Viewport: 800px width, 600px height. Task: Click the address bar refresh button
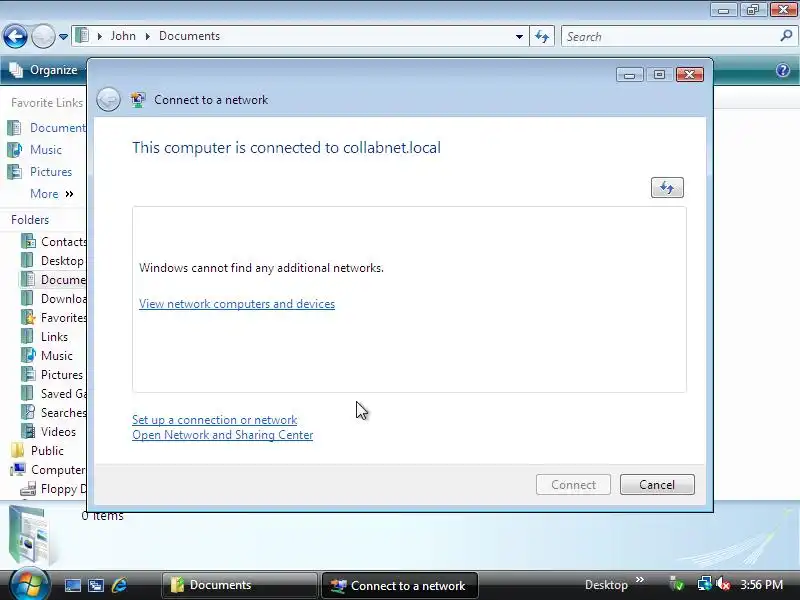click(542, 37)
